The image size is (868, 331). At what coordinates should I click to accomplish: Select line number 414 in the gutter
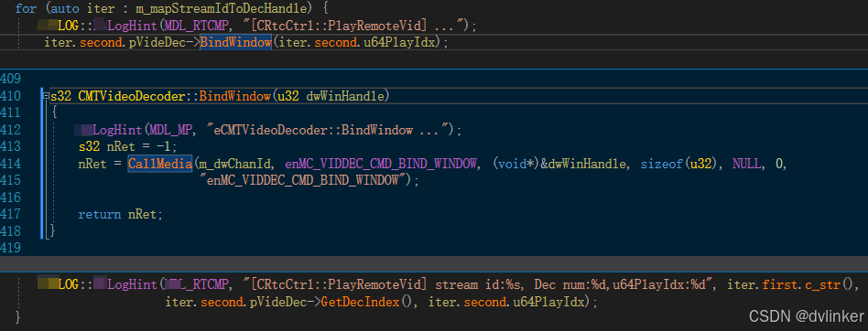click(10, 164)
